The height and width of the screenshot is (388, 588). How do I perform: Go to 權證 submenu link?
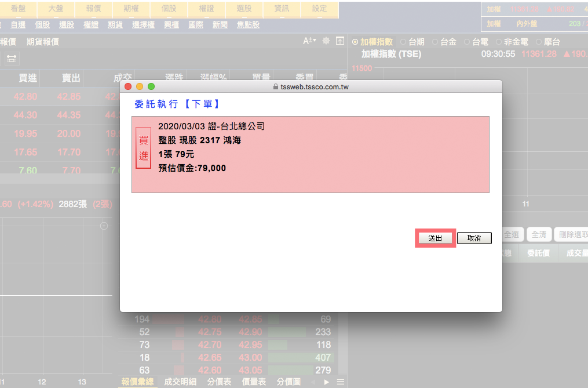click(x=91, y=25)
